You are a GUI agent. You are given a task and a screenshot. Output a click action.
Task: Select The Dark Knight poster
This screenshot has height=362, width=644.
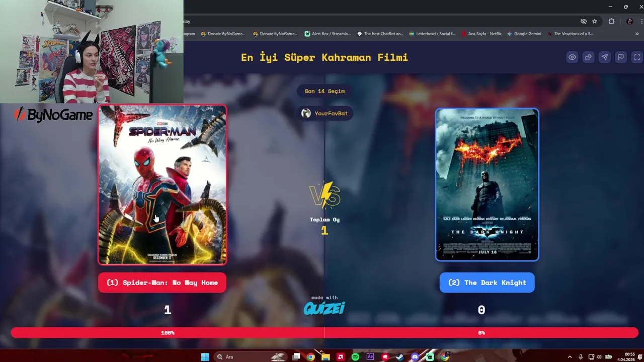click(487, 185)
